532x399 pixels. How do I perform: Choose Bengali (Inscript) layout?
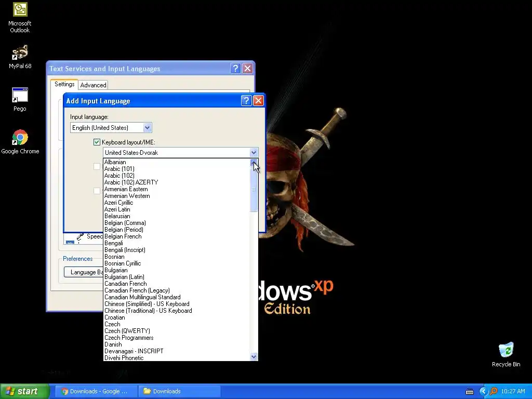coord(177,250)
